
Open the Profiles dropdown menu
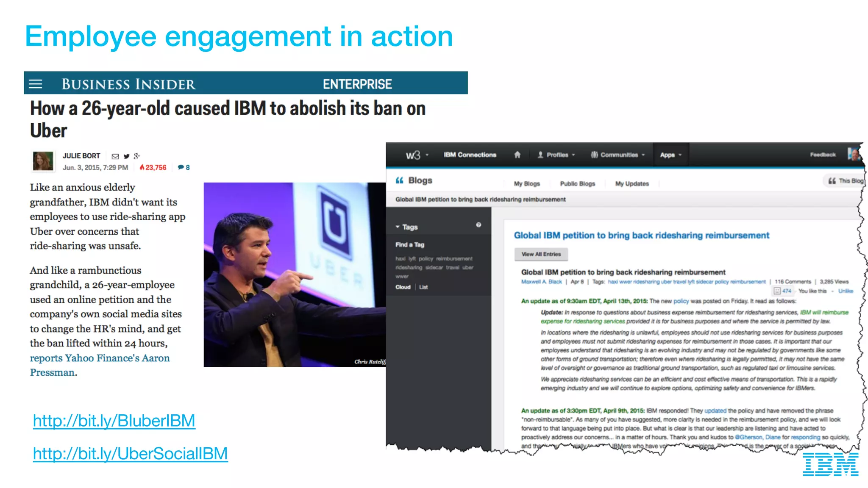[x=556, y=155]
